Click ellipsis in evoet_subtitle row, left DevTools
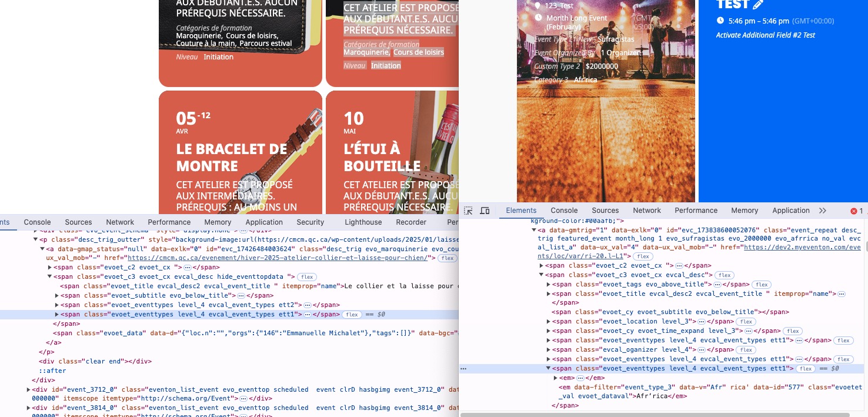868x417 pixels. tap(241, 295)
